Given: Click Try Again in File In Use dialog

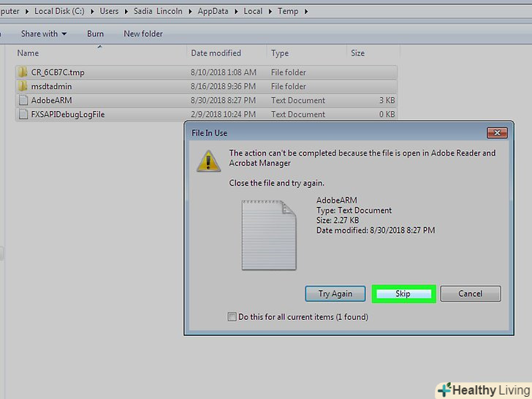Looking at the screenshot, I should pos(335,294).
